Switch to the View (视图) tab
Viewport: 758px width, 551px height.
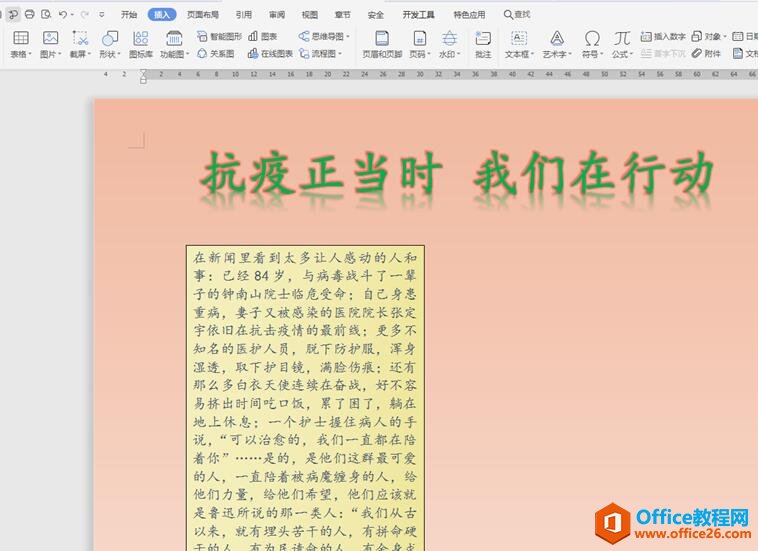coord(309,14)
